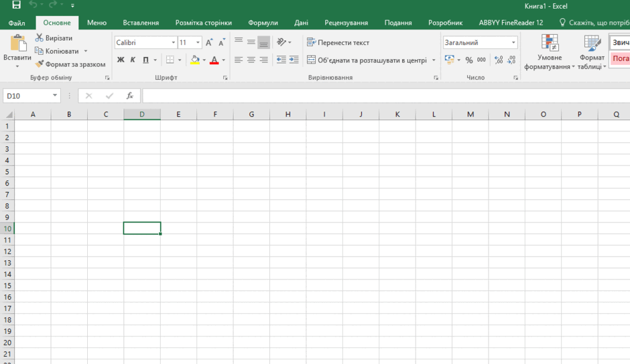Open the Подання tab
630x364 pixels.
[397, 23]
